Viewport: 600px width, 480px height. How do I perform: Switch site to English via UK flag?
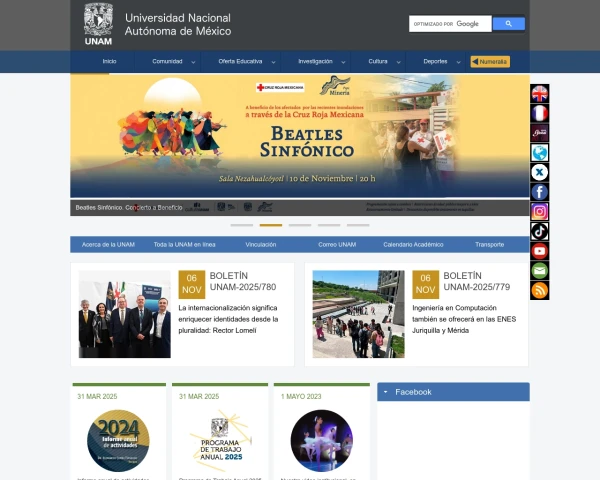click(x=540, y=94)
